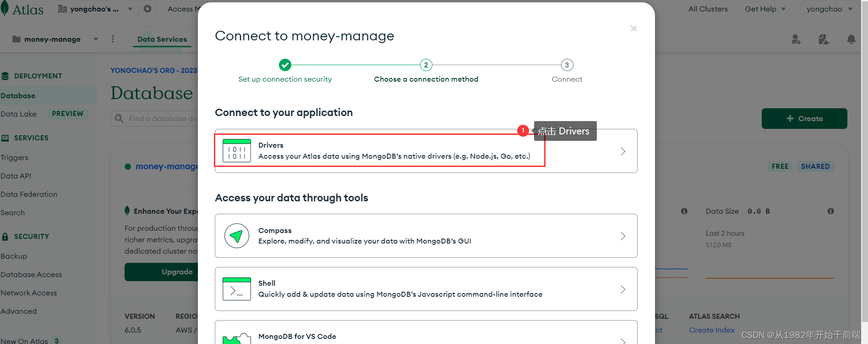Click invite user icon
Viewport: 868px width, 344px height.
point(797,39)
